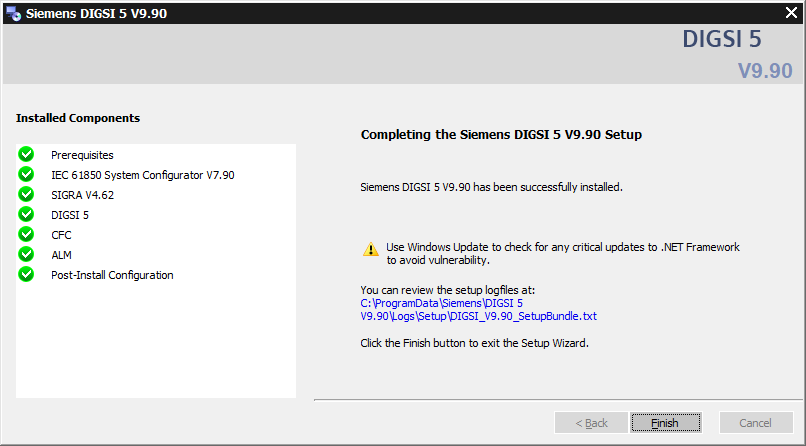This screenshot has height=446, width=806.
Task: Click the Post-Install Configuration checkmark icon
Action: [26, 274]
